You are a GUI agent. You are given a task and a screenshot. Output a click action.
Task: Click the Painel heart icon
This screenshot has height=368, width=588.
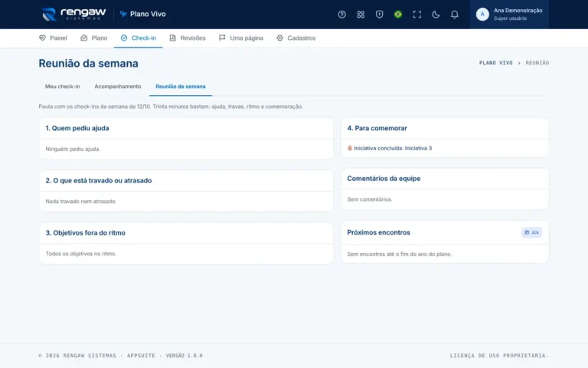pyautogui.click(x=42, y=38)
